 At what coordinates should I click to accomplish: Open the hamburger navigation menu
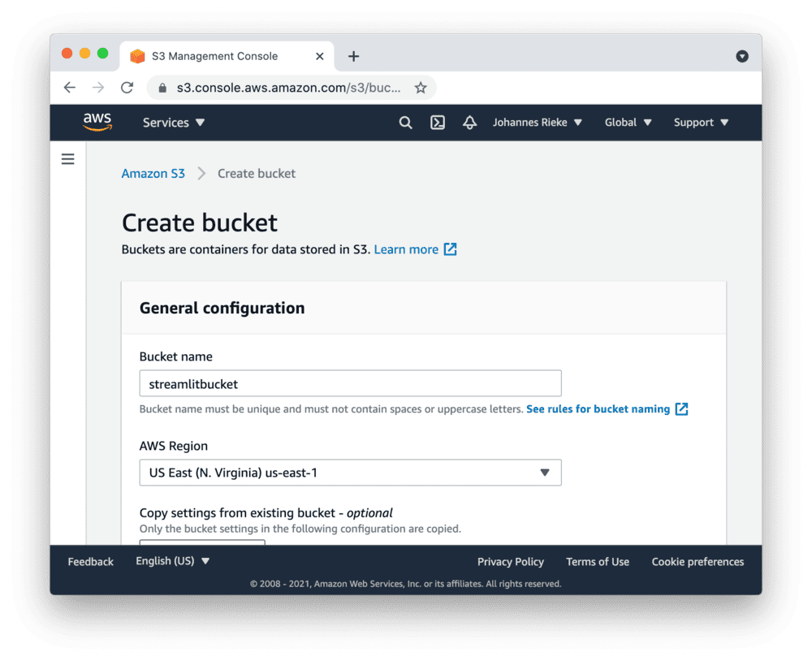pos(67,159)
